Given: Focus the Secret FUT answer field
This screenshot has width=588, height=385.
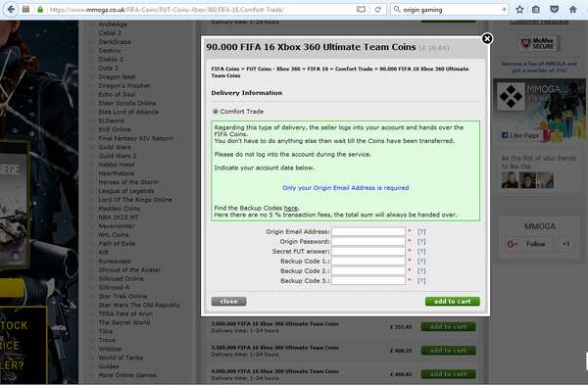Looking at the screenshot, I should pos(368,251).
